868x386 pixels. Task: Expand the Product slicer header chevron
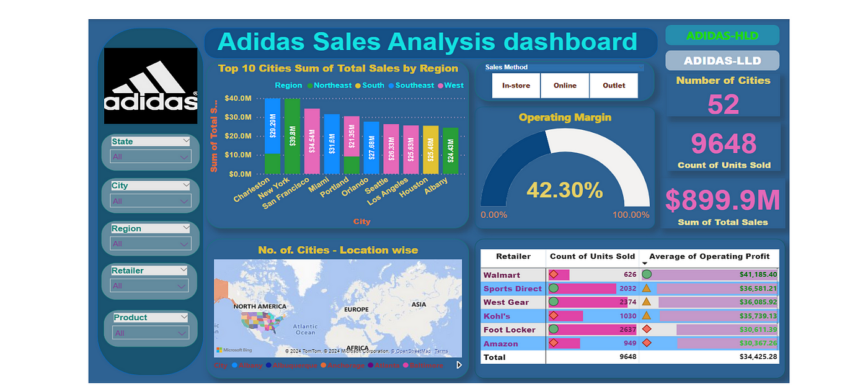[184, 317]
